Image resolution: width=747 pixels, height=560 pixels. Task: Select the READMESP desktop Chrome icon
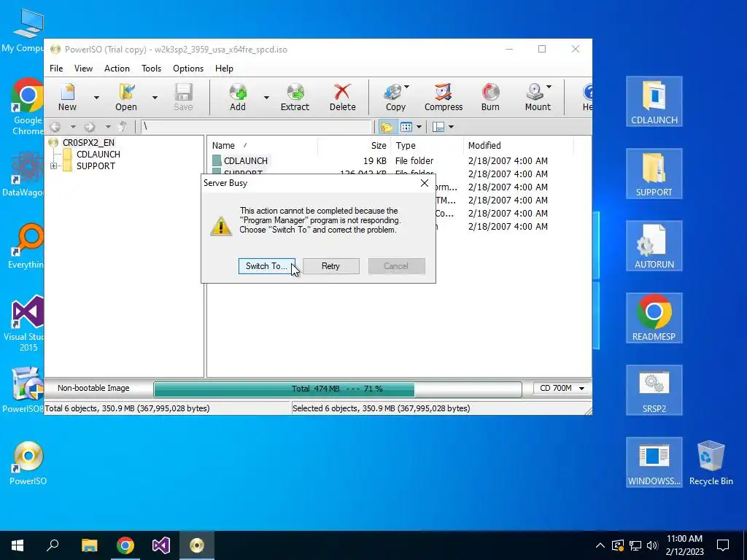coord(654,318)
